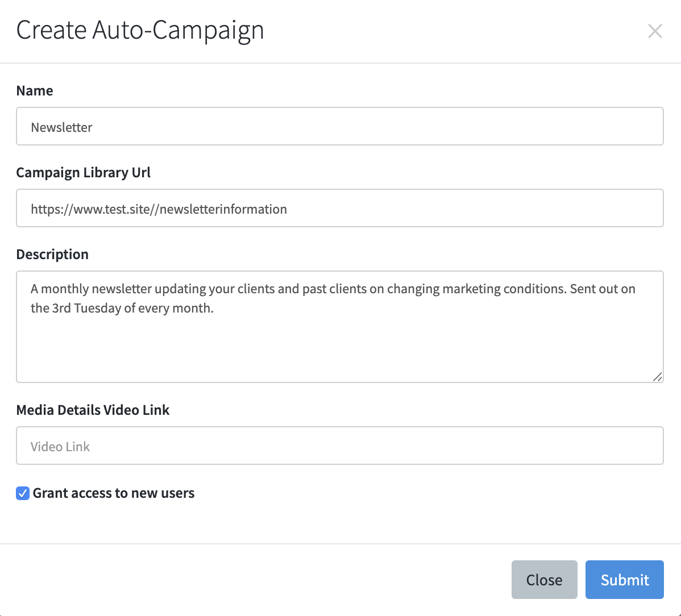The image size is (681, 616).
Task: Focus the Video Link input field
Action: [340, 446]
